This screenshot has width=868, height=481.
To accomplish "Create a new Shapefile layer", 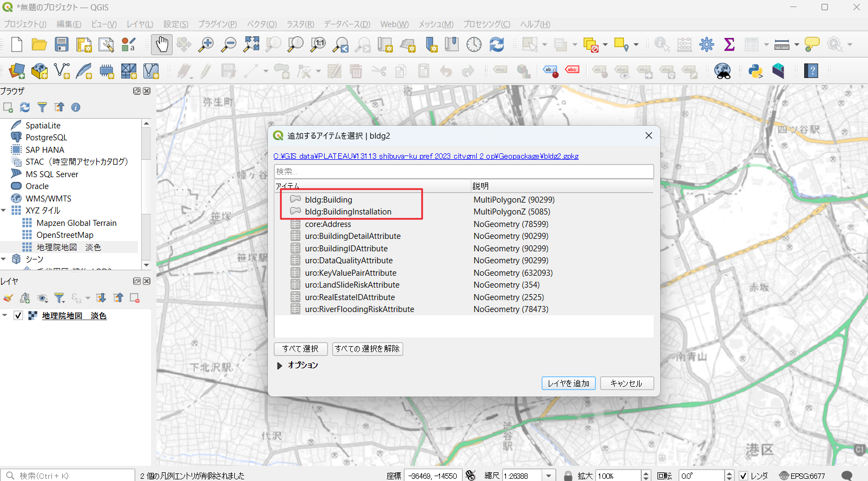I will pyautogui.click(x=62, y=71).
